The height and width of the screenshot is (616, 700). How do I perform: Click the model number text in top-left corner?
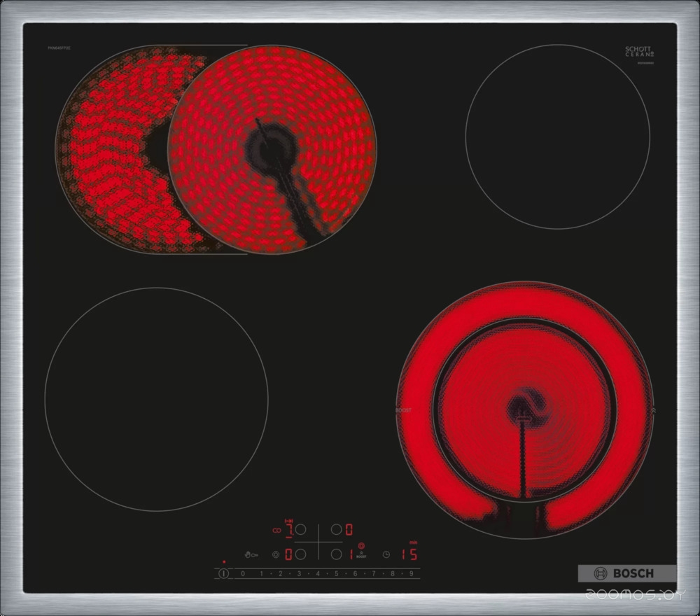pos(59,48)
